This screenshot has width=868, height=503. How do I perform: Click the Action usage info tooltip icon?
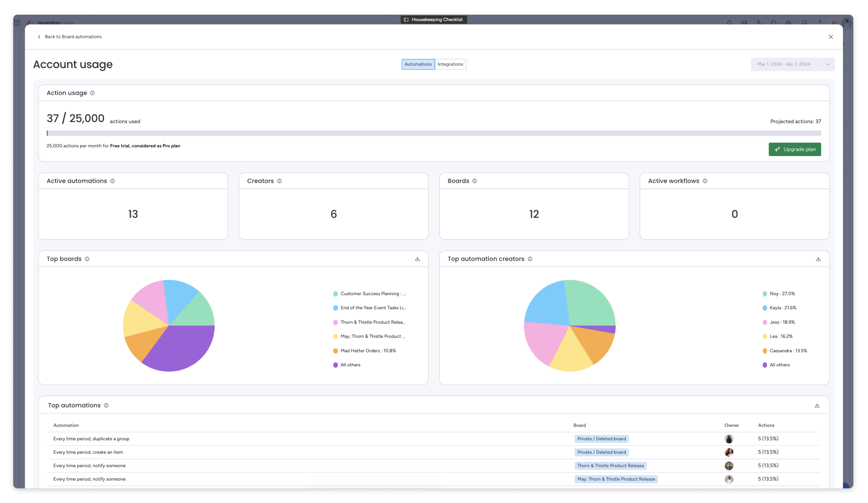point(92,93)
